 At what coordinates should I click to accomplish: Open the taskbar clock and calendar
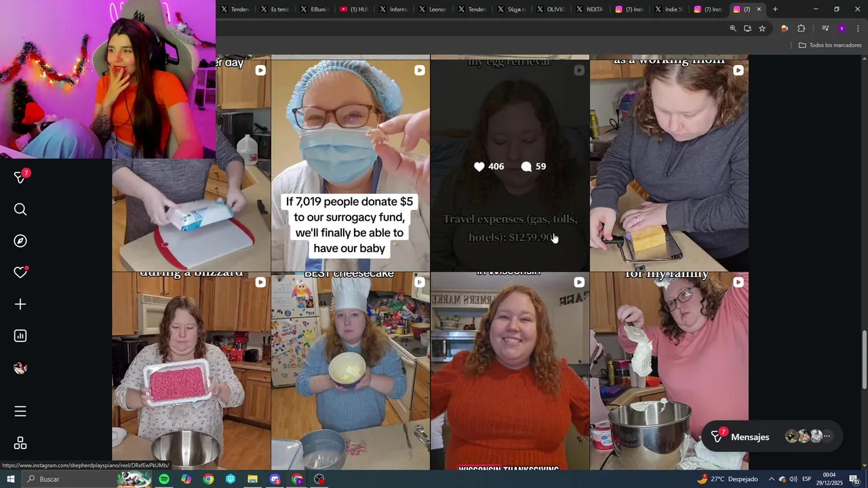[x=829, y=479]
